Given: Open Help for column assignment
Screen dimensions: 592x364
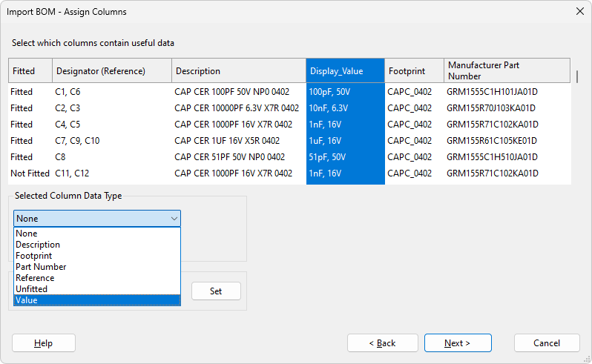Looking at the screenshot, I should (44, 343).
